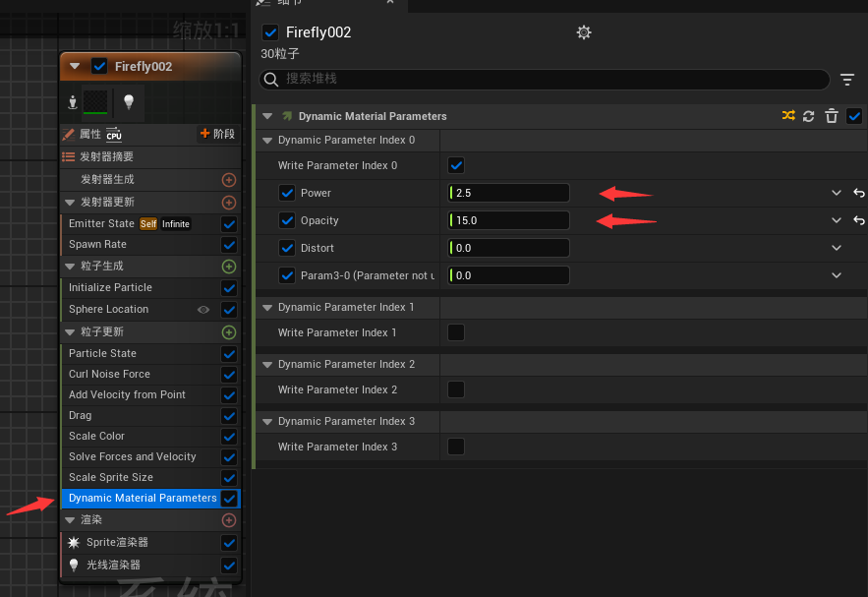Open the Opacity value dropdown chevron
This screenshot has width=868, height=597.
click(x=837, y=220)
